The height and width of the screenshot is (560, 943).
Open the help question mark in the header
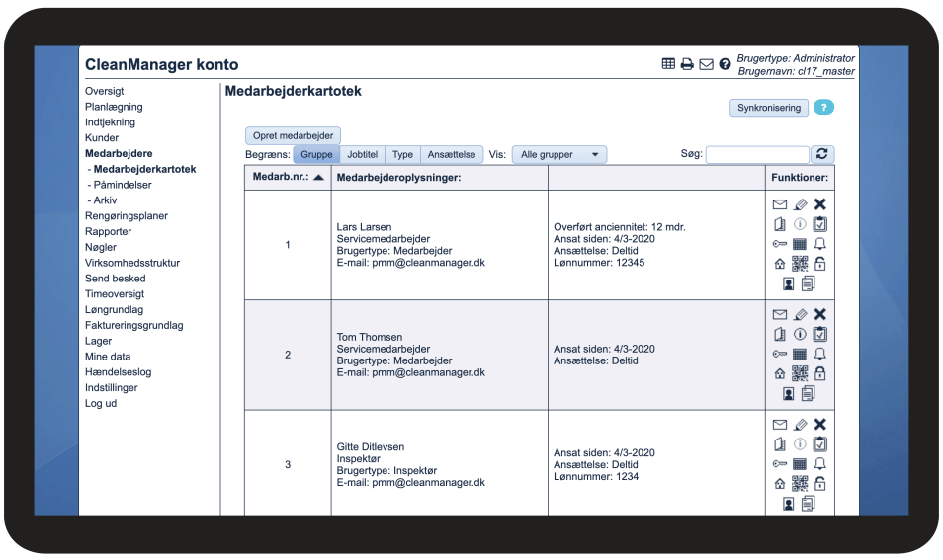(x=725, y=63)
